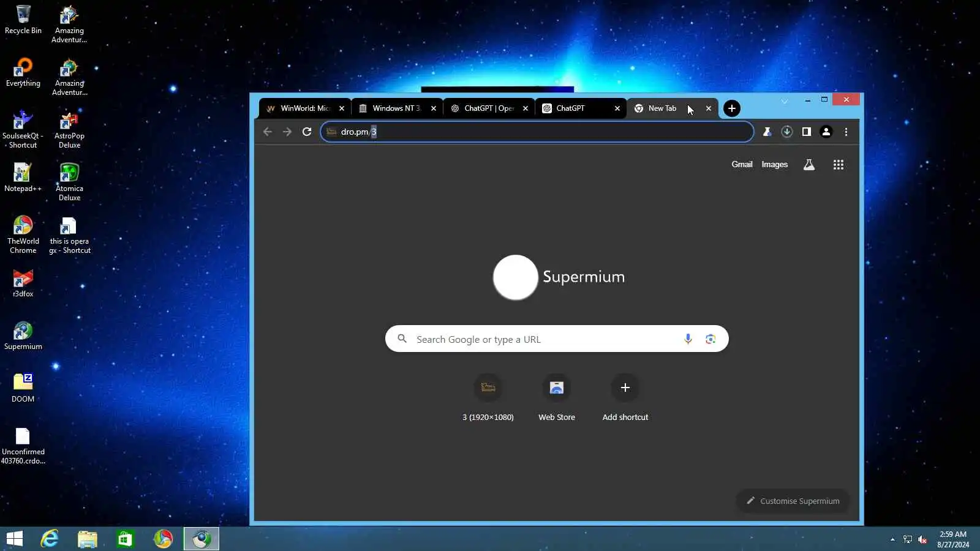Click the browser forward arrow
This screenshot has width=980, height=551.
point(287,132)
